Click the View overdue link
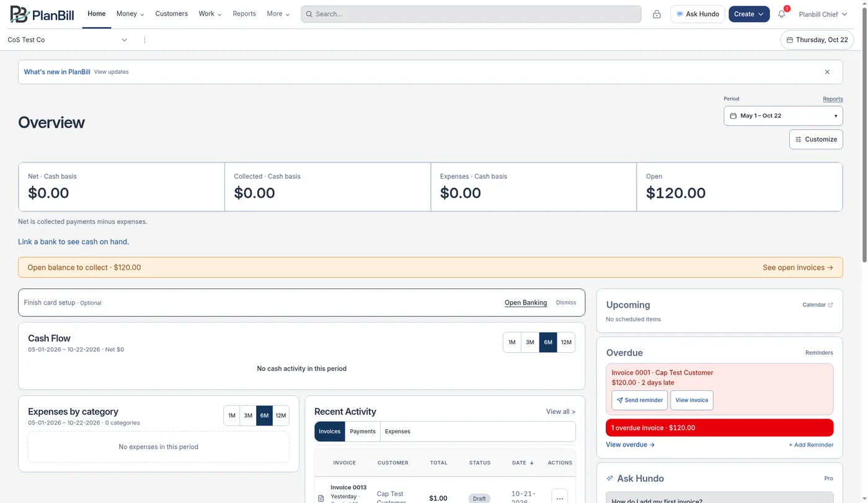Viewport: 868px width, 503px height. 630,445
